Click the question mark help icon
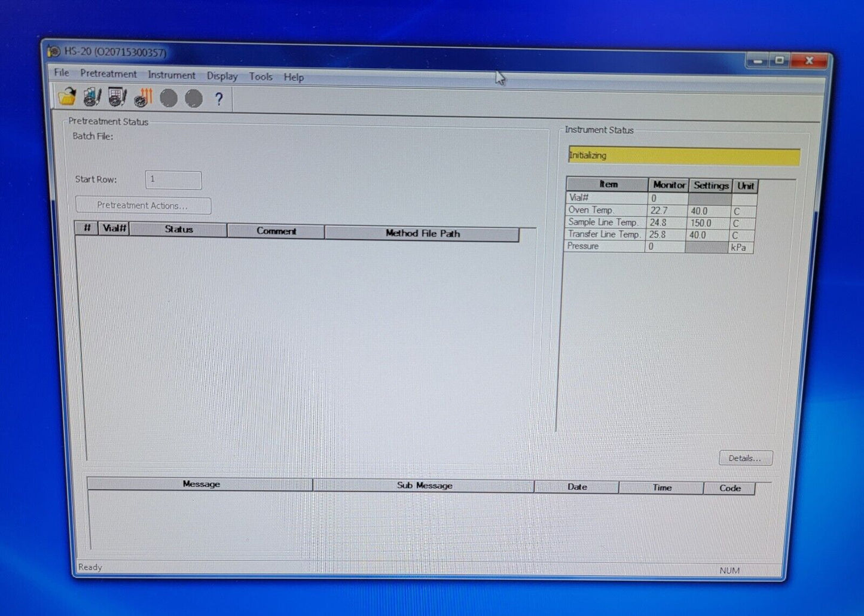This screenshot has width=864, height=616. [x=219, y=99]
